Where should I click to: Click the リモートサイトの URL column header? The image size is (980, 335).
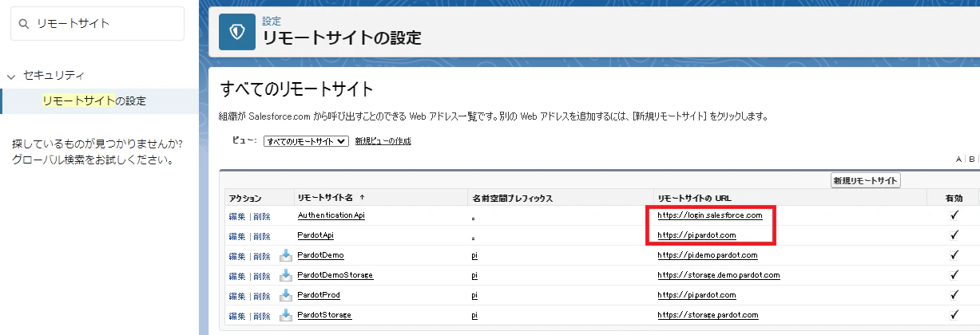pyautogui.click(x=694, y=197)
